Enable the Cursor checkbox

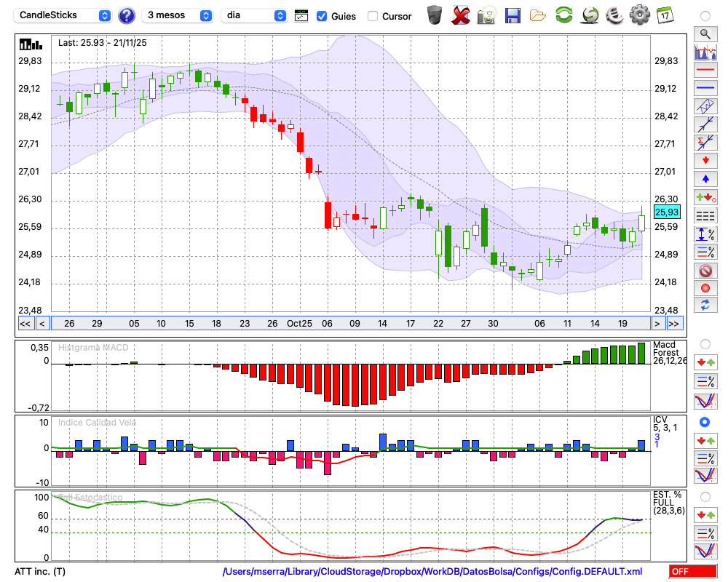pos(373,16)
